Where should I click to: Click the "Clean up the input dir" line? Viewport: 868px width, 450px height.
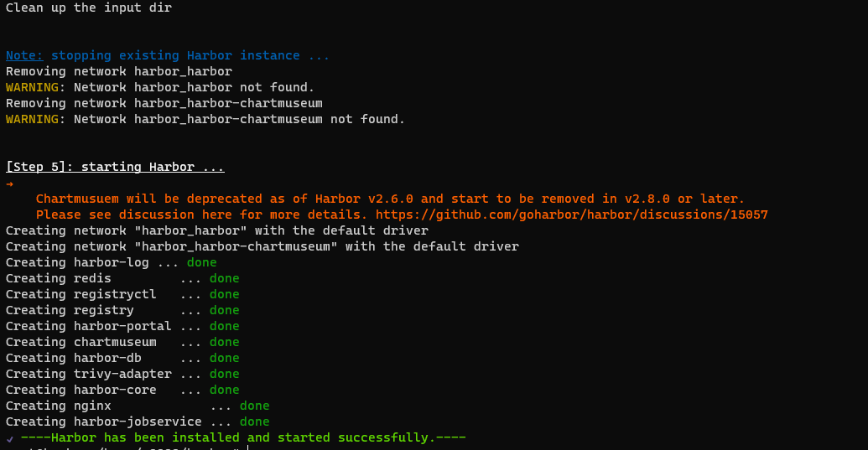pos(89,8)
